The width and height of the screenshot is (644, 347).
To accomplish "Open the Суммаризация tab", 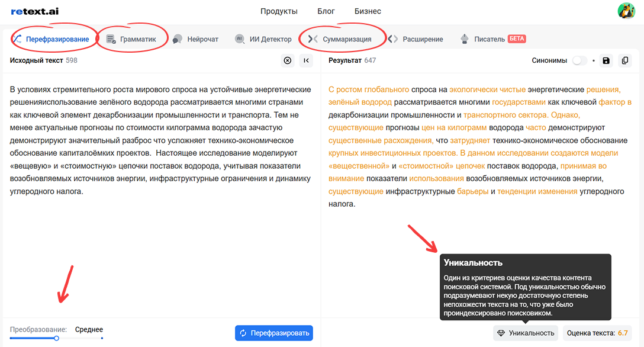I will 341,39.
